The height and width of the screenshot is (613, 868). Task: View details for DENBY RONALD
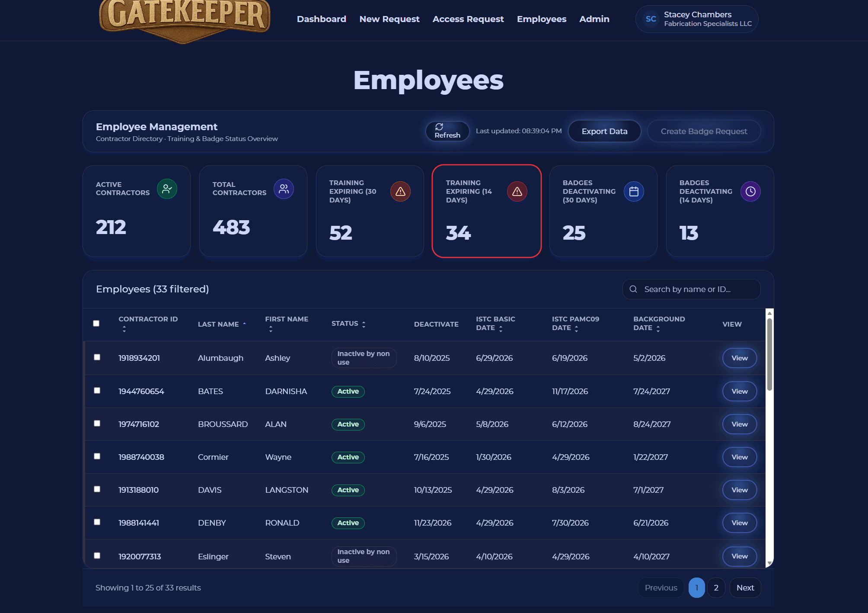[740, 523]
